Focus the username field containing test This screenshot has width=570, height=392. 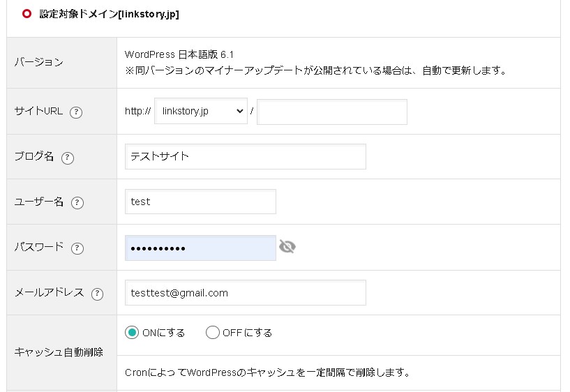point(200,202)
